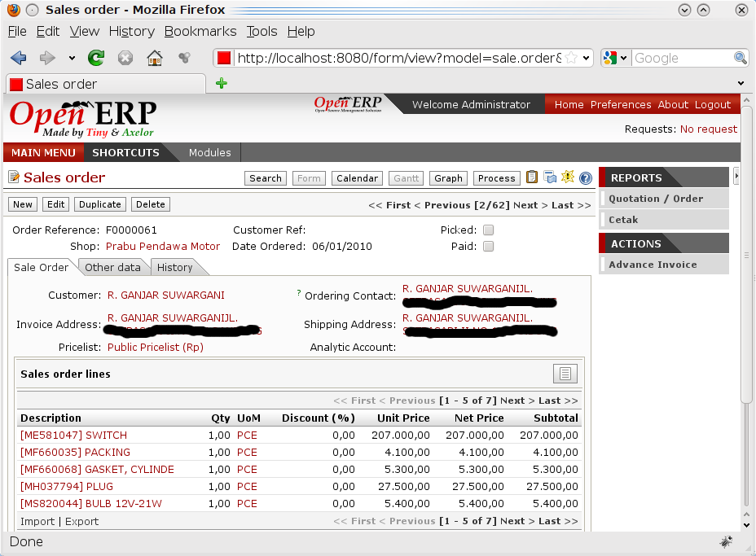756x556 pixels.
Task: Click the Delete button
Action: pos(151,204)
